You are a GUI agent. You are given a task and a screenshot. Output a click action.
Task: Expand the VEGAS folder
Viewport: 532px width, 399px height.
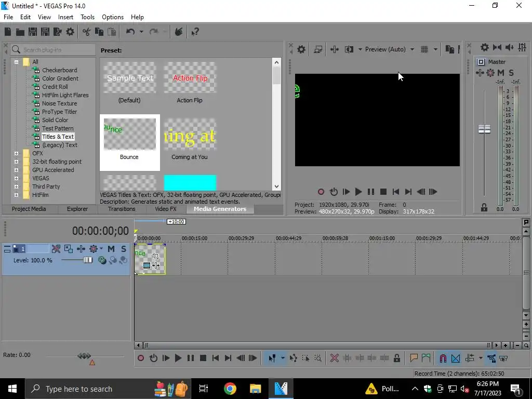click(x=16, y=179)
